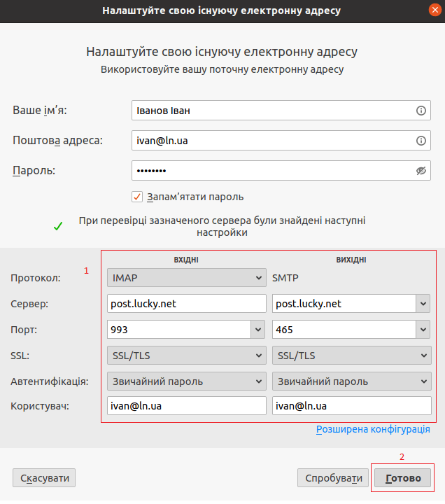This screenshot has width=445, height=504.
Task: Click the Поштова адреса input field
Action: tap(281, 141)
